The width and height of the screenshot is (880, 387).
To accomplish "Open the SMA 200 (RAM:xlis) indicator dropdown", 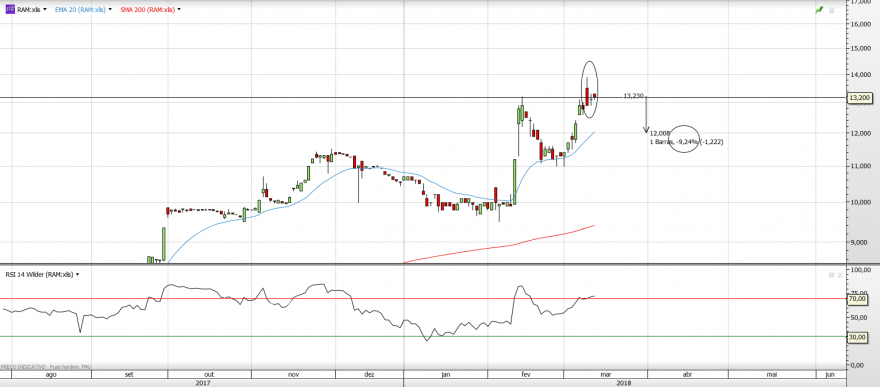I will point(179,10).
